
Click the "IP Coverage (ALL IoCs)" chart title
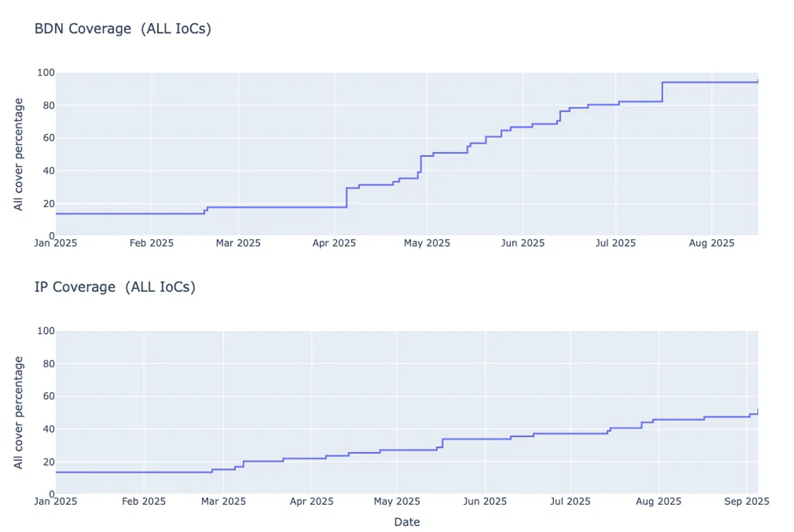[x=114, y=287]
